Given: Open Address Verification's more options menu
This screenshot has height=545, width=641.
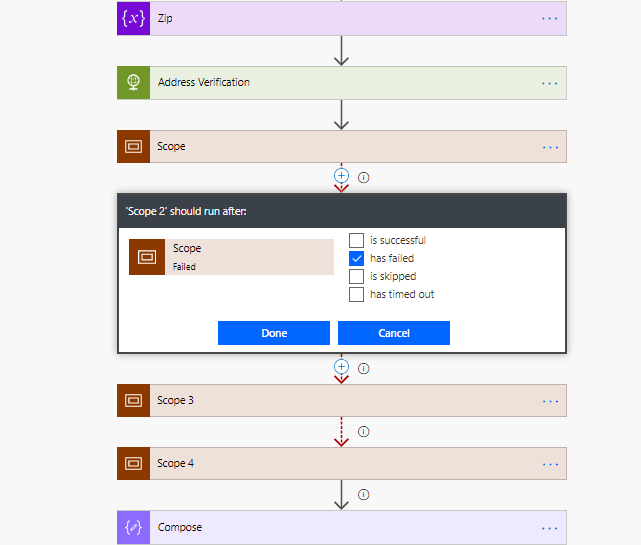Looking at the screenshot, I should click(x=549, y=83).
